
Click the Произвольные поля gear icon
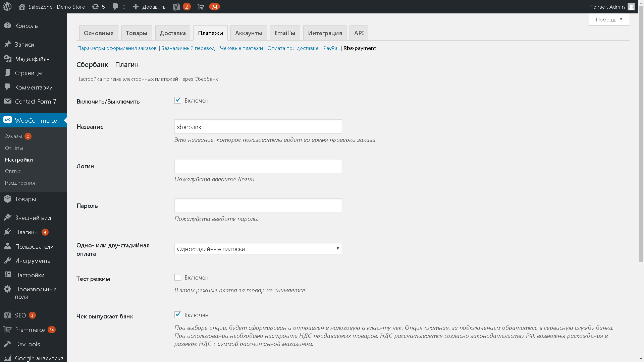[7, 289]
